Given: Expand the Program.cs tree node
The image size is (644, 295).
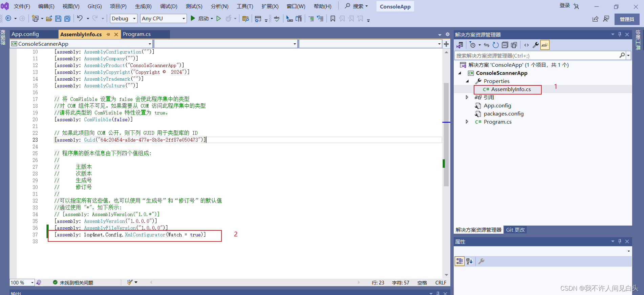Looking at the screenshot, I should pos(467,122).
